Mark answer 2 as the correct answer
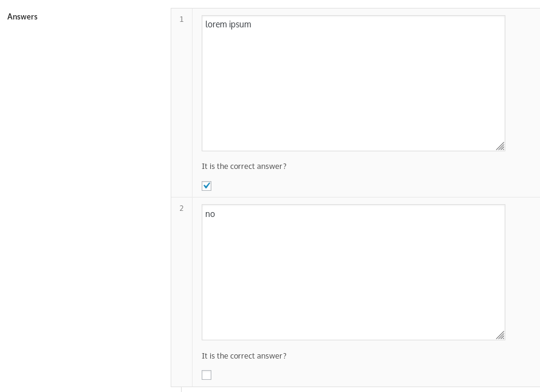This screenshot has width=540, height=392. (x=207, y=375)
